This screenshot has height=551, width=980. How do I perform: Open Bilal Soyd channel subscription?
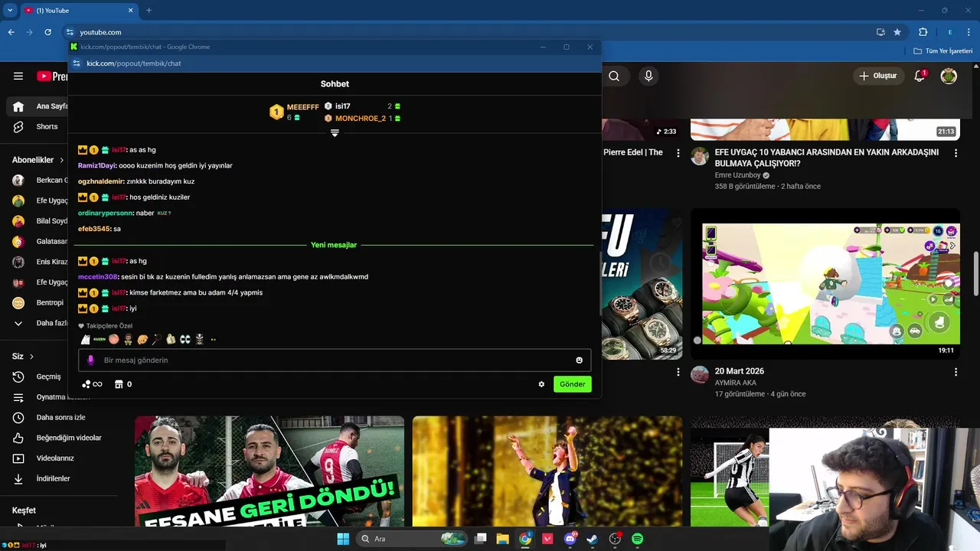tap(41, 221)
